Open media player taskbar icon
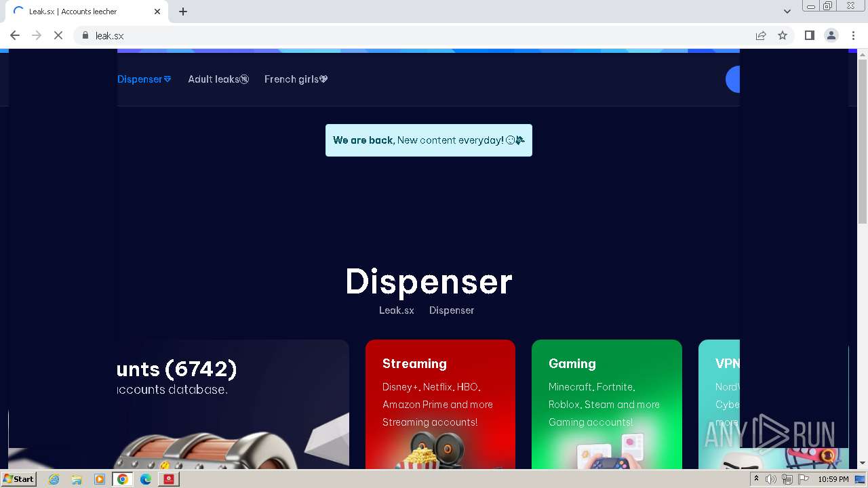868x488 pixels. click(x=100, y=479)
